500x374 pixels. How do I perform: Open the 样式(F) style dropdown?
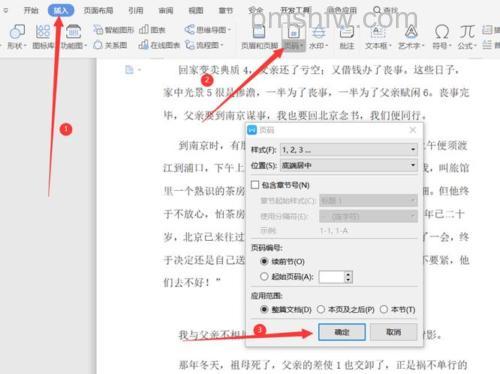[x=349, y=150]
